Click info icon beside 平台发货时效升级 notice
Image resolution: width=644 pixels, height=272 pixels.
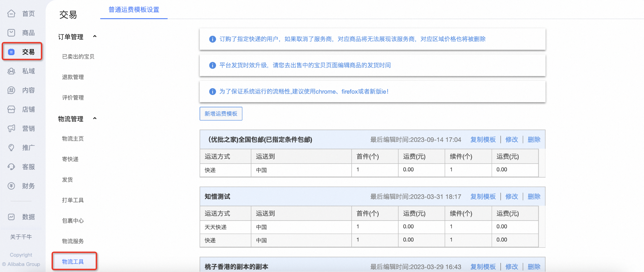(x=213, y=65)
